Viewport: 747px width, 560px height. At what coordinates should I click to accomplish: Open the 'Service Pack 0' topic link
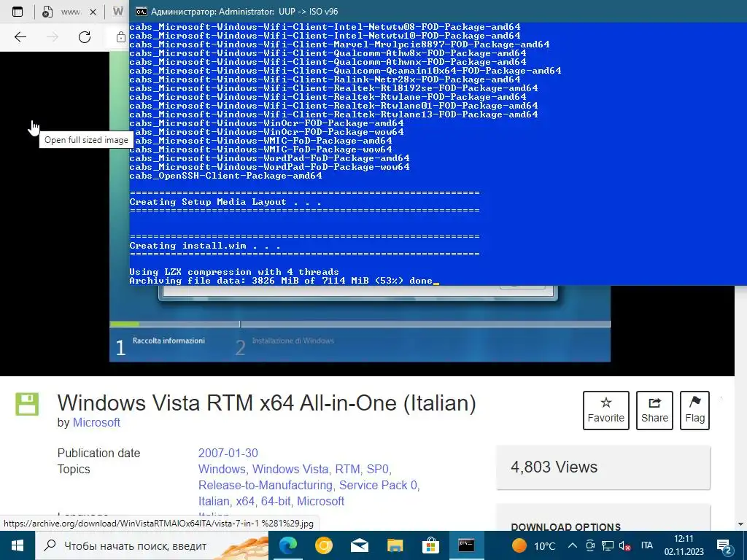pyautogui.click(x=378, y=485)
